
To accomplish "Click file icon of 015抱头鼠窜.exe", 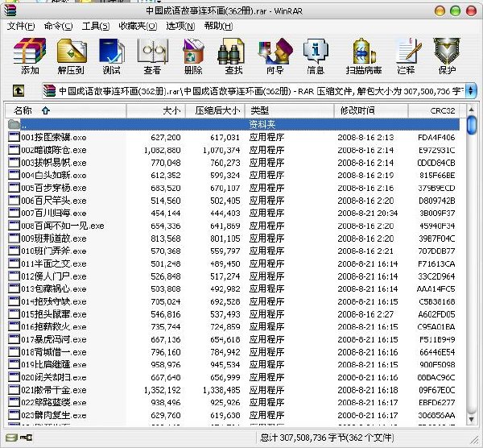I will pos(14,314).
